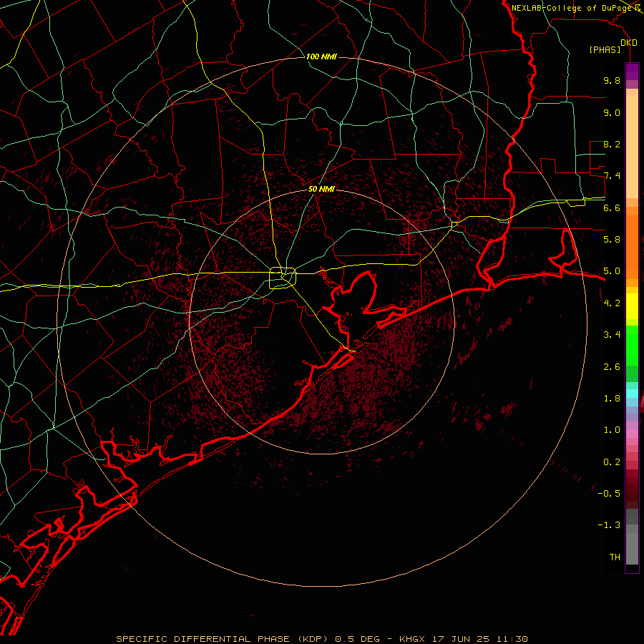The height and width of the screenshot is (644, 644).
Task: Click the 5.8 color scale value
Action: pos(612,240)
